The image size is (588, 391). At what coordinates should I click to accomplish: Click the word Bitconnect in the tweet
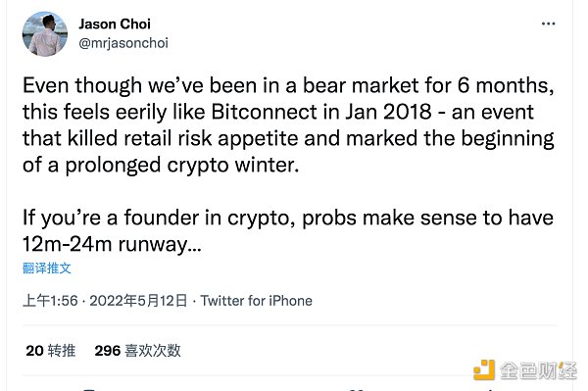pos(265,112)
